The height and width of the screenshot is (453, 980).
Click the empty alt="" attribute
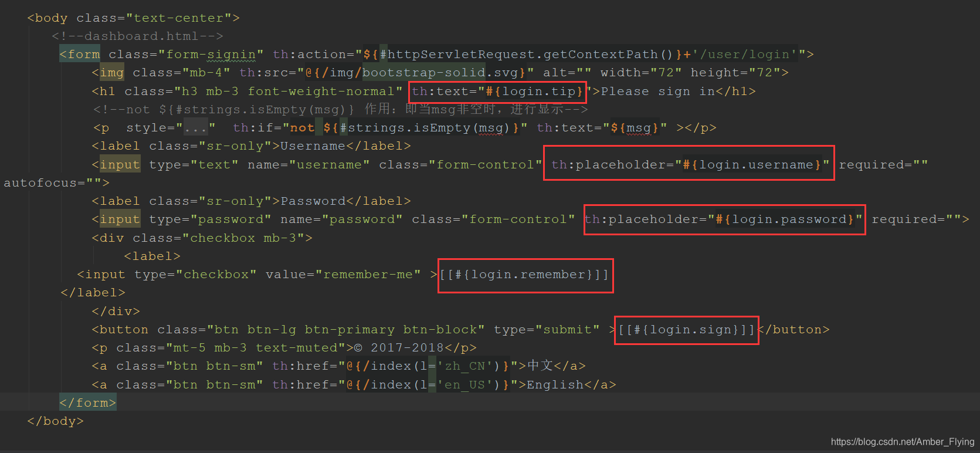coord(567,73)
